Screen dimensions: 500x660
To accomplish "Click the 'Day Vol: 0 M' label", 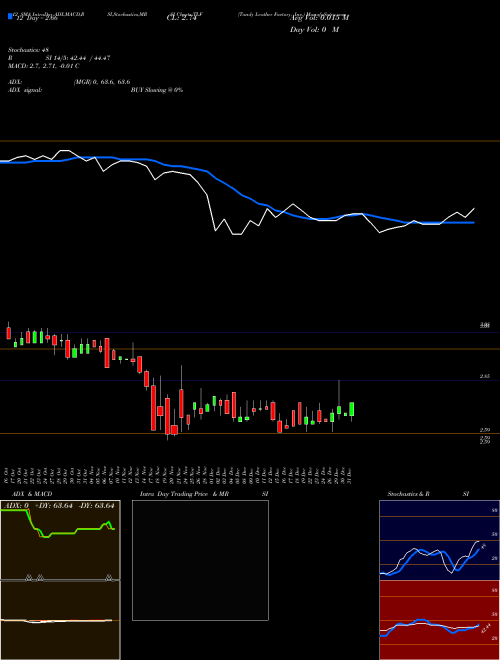I will [314, 29].
